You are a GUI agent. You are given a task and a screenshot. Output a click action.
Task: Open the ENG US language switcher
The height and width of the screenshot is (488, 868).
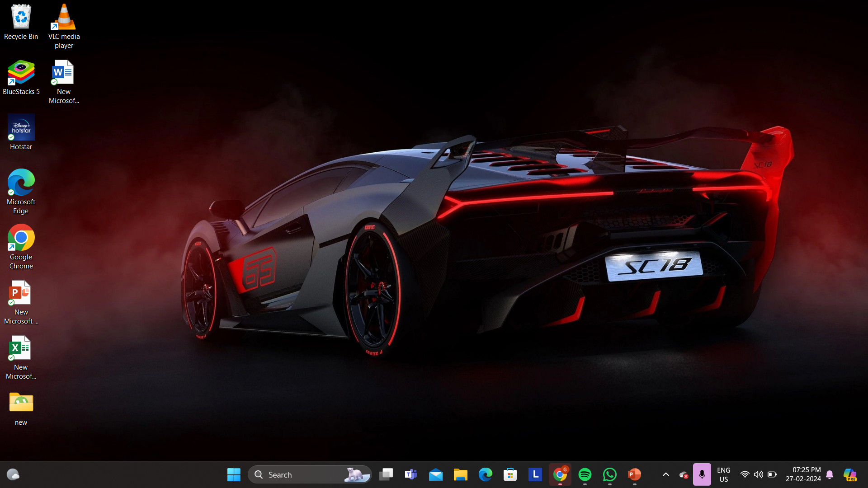point(723,474)
